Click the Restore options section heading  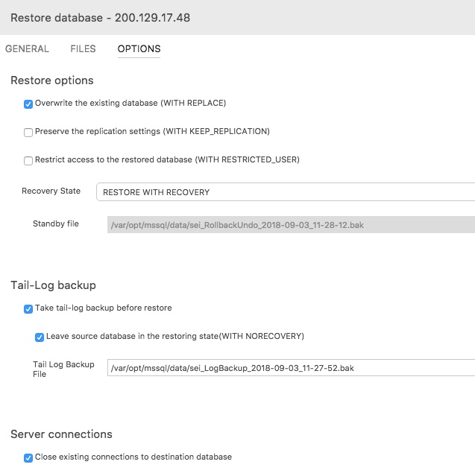(x=52, y=80)
